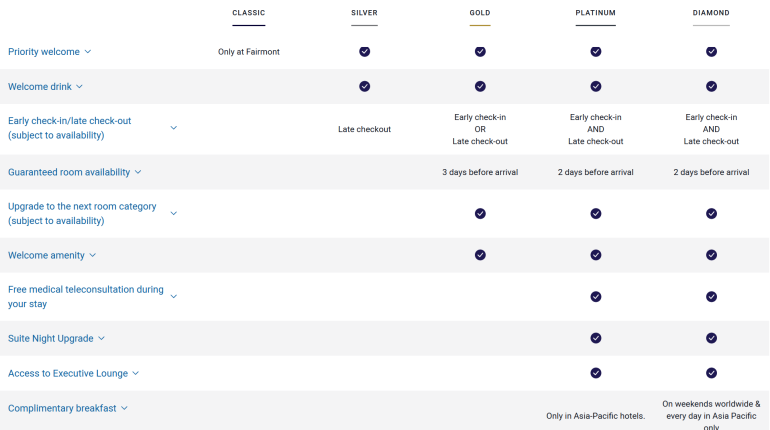Click the Platinum Welcome amenity checkmark icon
This screenshot has width=770, height=430.
pos(596,255)
